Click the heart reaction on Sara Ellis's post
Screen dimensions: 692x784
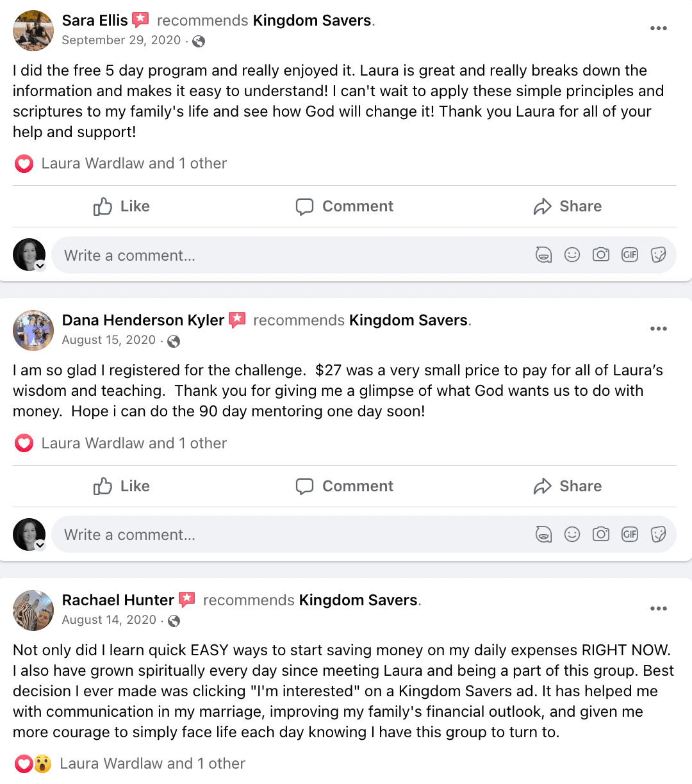24,164
